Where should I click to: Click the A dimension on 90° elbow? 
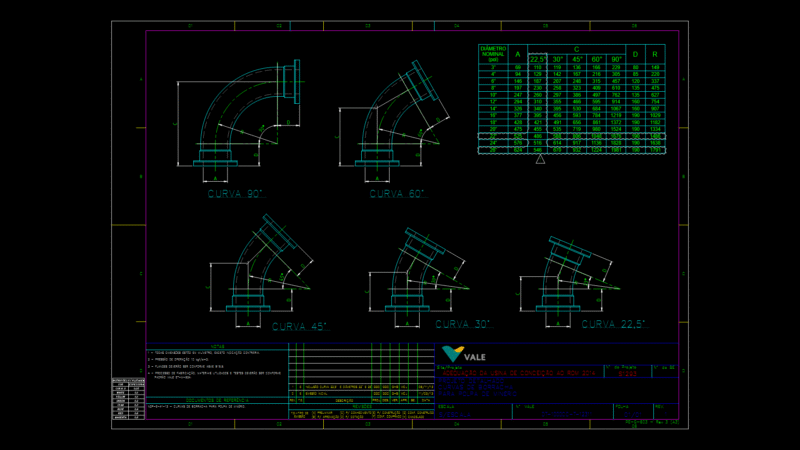pos(215,179)
